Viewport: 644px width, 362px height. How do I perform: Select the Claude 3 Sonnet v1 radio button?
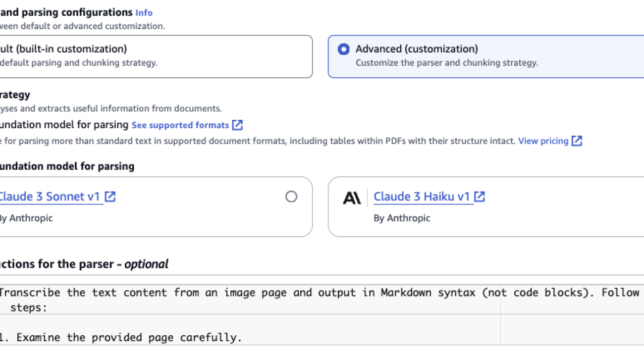point(291,197)
